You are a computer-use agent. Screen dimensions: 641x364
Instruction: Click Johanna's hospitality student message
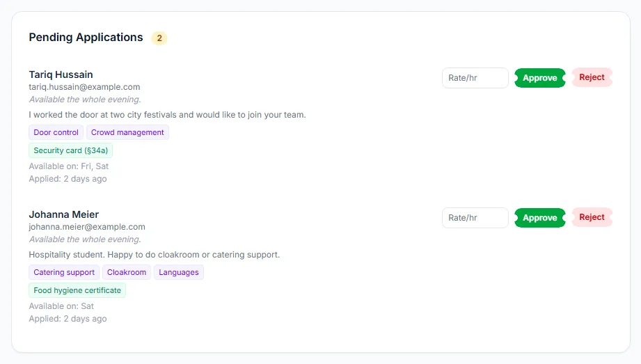coord(154,255)
